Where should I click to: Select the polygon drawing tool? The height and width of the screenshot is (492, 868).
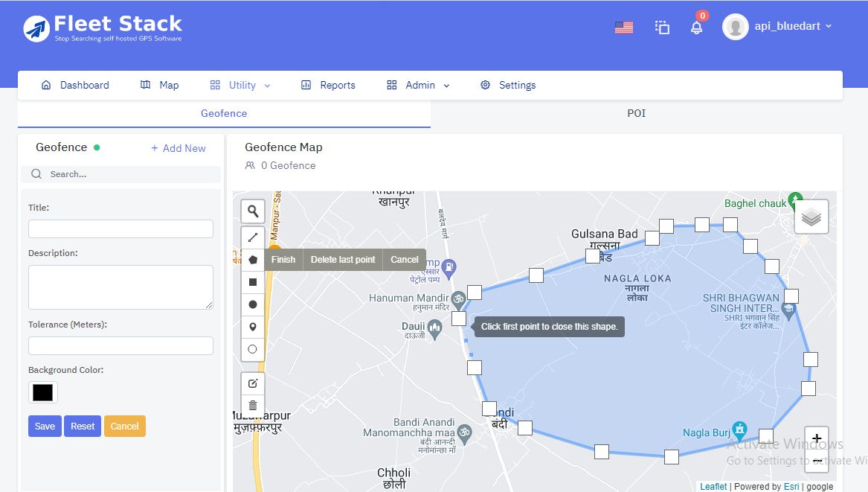[x=253, y=259]
